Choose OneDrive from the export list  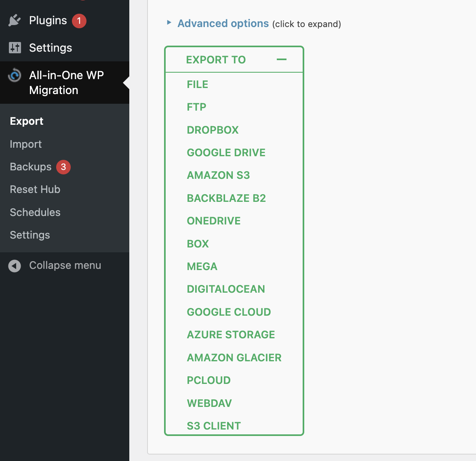click(214, 221)
